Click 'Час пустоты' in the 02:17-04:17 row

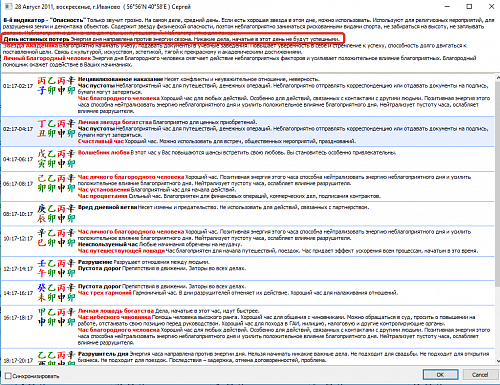[x=96, y=128]
